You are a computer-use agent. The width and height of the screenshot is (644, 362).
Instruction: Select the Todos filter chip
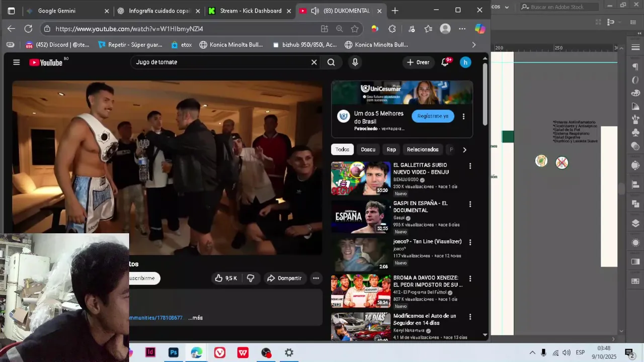(343, 149)
